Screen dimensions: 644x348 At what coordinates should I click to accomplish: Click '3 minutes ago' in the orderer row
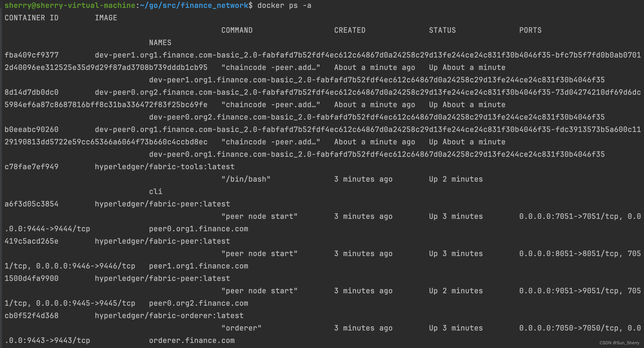coord(363,328)
